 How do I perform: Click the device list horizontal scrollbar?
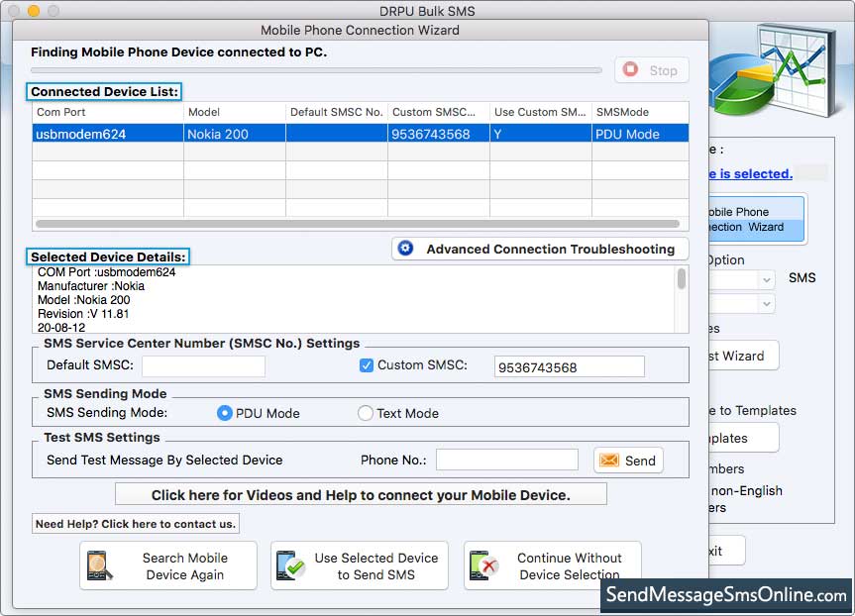[x=358, y=224]
